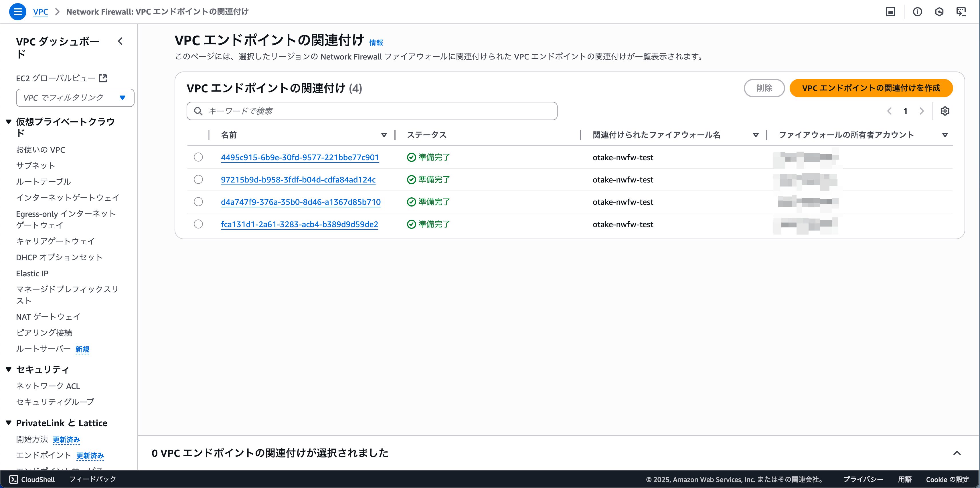
Task: Click the hexagon settings icon in top bar
Action: tap(939, 12)
